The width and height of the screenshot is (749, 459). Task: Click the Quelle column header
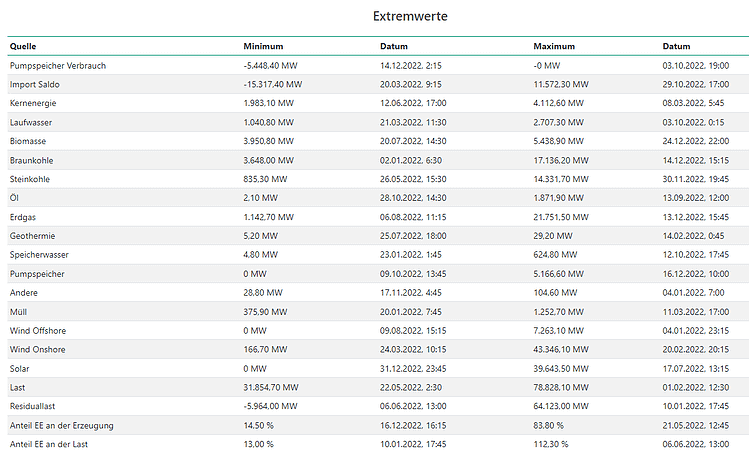[x=24, y=46]
